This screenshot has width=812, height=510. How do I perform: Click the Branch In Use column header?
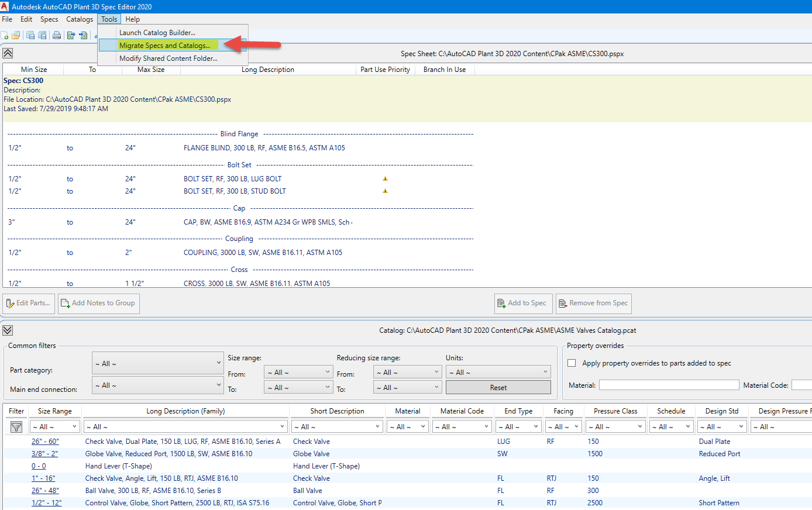[x=445, y=70]
